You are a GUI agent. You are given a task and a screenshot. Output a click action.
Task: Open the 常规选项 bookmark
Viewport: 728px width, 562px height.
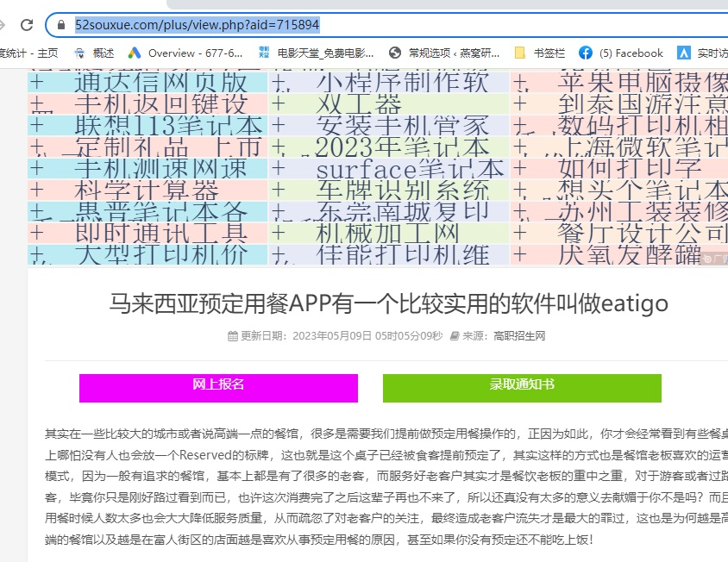pyautogui.click(x=444, y=53)
